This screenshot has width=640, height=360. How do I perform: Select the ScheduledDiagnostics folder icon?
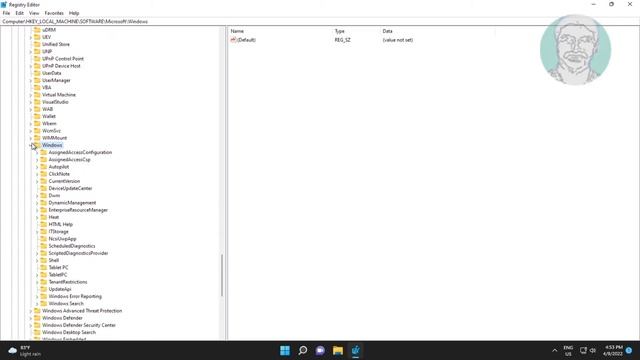click(44, 246)
